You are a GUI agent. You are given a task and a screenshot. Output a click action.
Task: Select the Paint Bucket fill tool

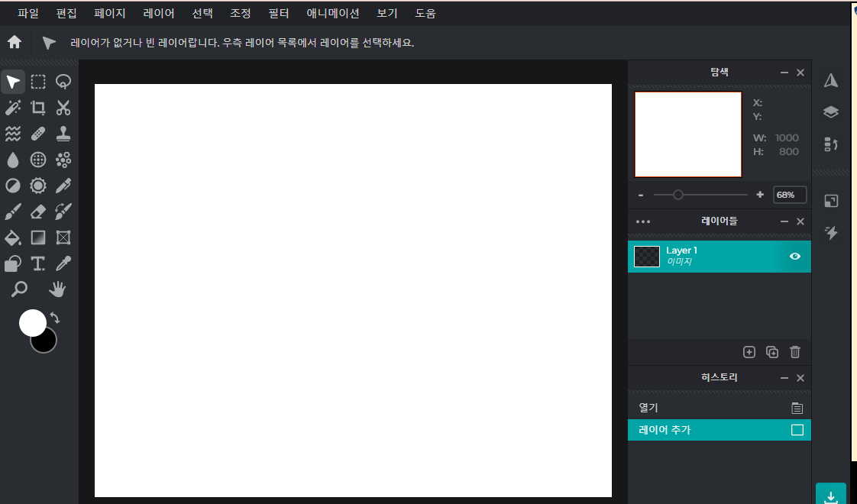click(12, 237)
